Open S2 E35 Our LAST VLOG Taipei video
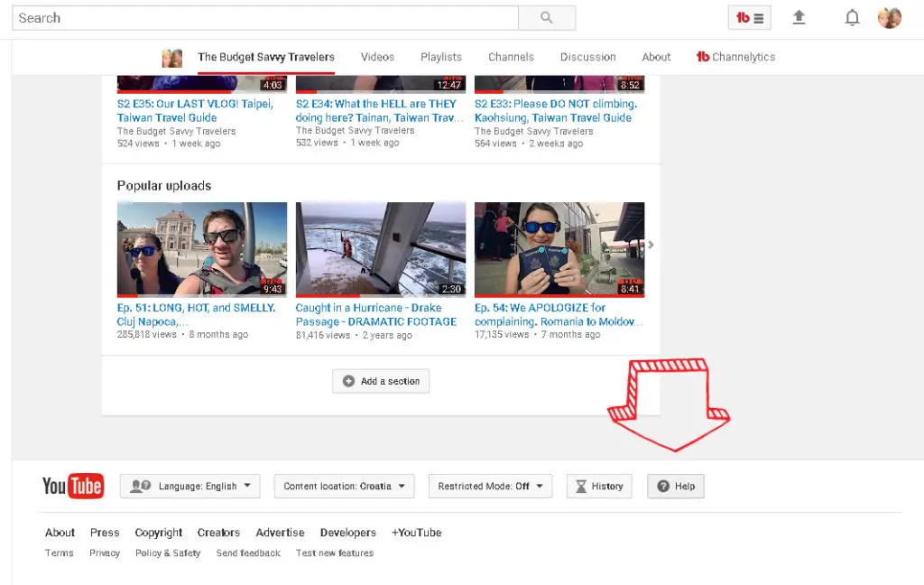 pos(195,110)
